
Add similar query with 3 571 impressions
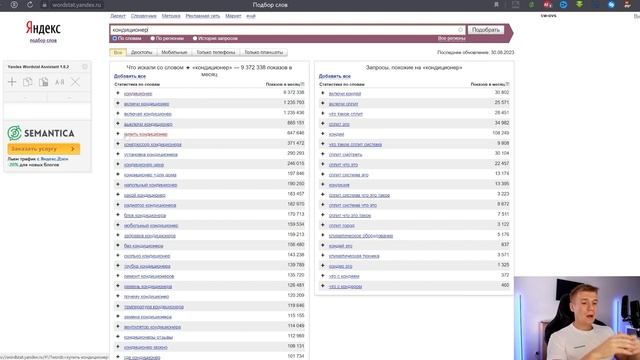pos(323,256)
